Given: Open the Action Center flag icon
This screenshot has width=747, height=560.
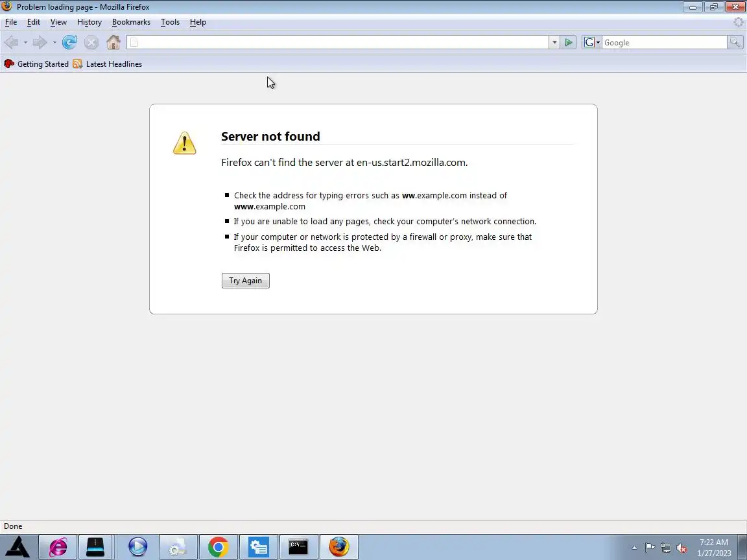Looking at the screenshot, I should click(650, 548).
